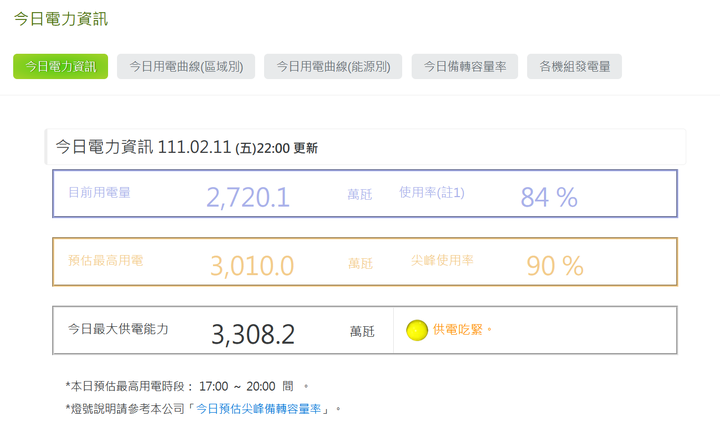Screen dimensions: 720x438
Task: Open the 今日備轉容量率 tab
Action: click(x=465, y=67)
